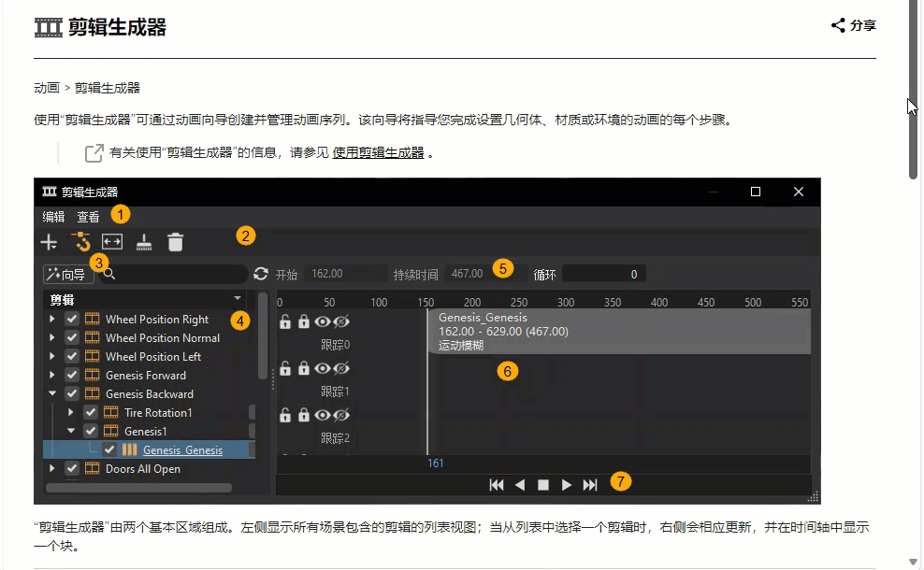
Task: Click external link icon before reference note
Action: [x=94, y=153]
